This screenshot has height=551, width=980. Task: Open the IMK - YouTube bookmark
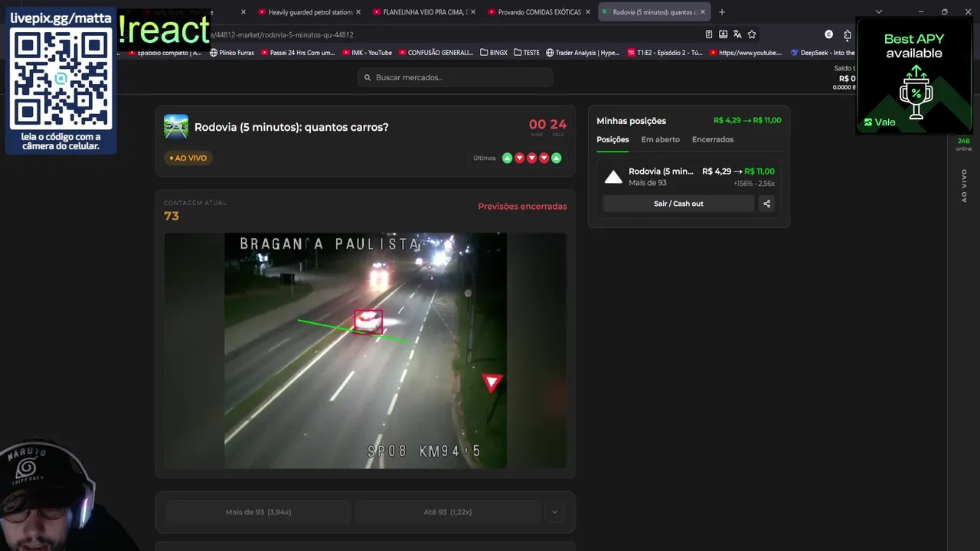[367, 53]
